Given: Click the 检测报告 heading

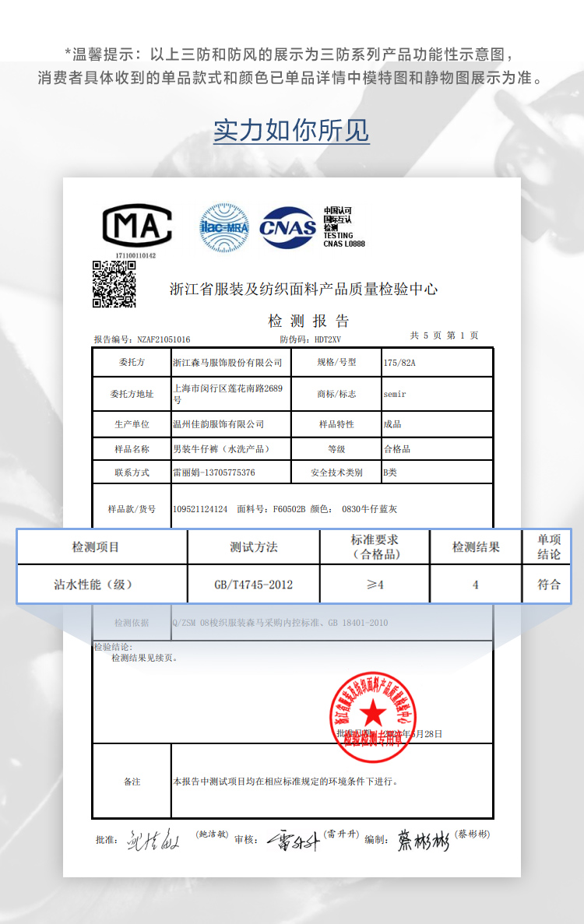Looking at the screenshot, I should pyautogui.click(x=309, y=321).
